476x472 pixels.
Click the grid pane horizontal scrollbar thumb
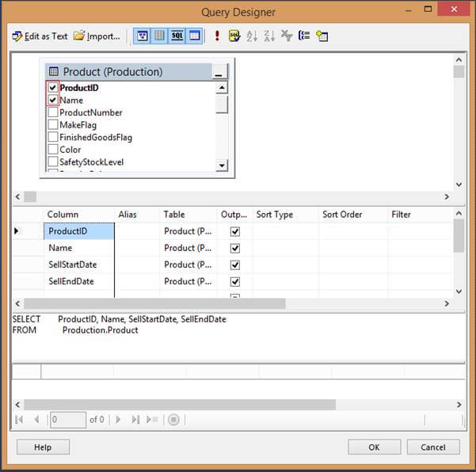[154, 303]
